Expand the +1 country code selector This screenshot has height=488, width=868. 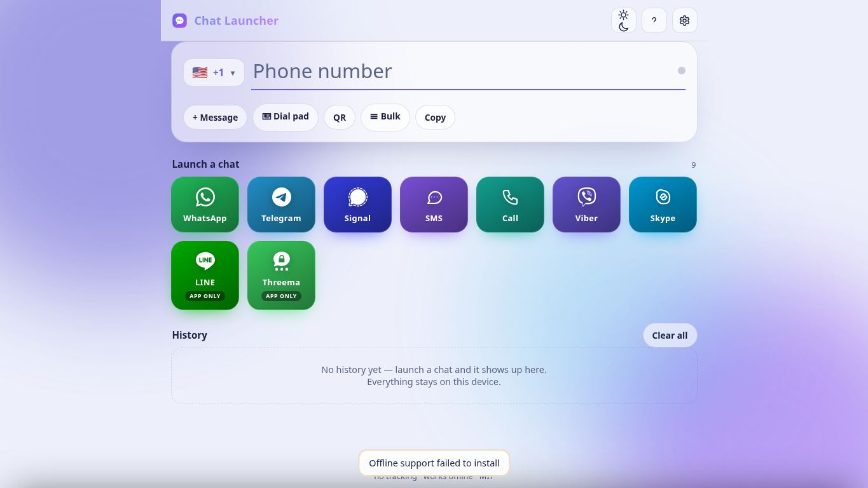tap(214, 72)
